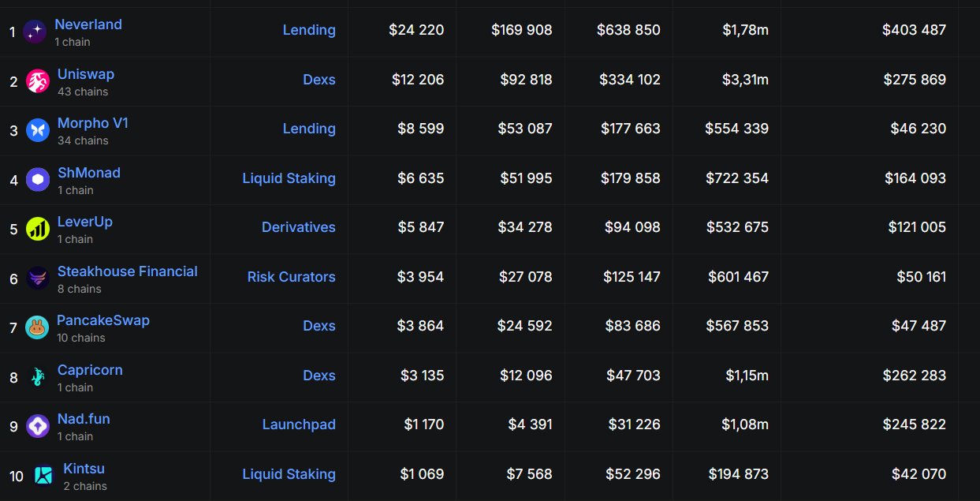This screenshot has width=980, height=501.
Task: Click the pink Uniswap unicorn icon
Action: click(38, 81)
